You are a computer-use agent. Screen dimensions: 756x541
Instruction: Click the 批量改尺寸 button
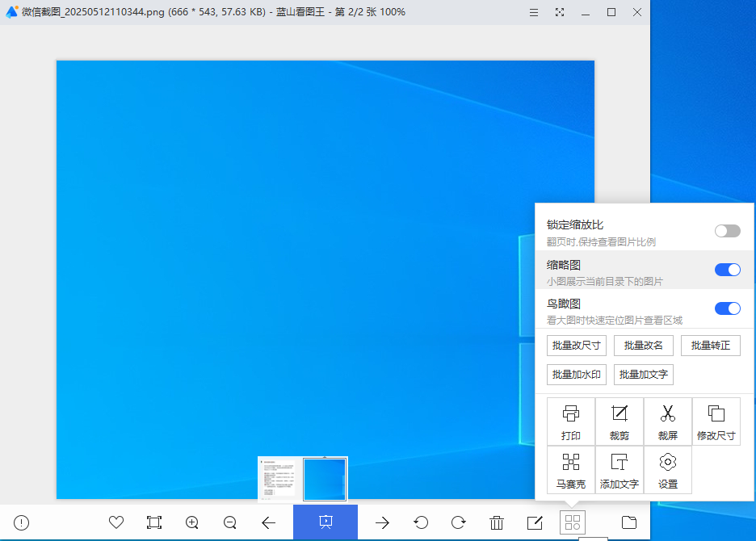(577, 346)
